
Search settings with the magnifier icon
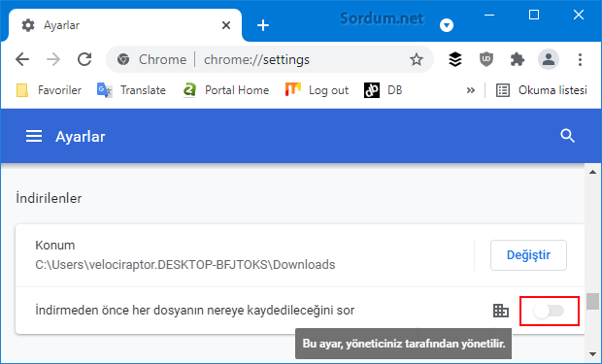(567, 136)
